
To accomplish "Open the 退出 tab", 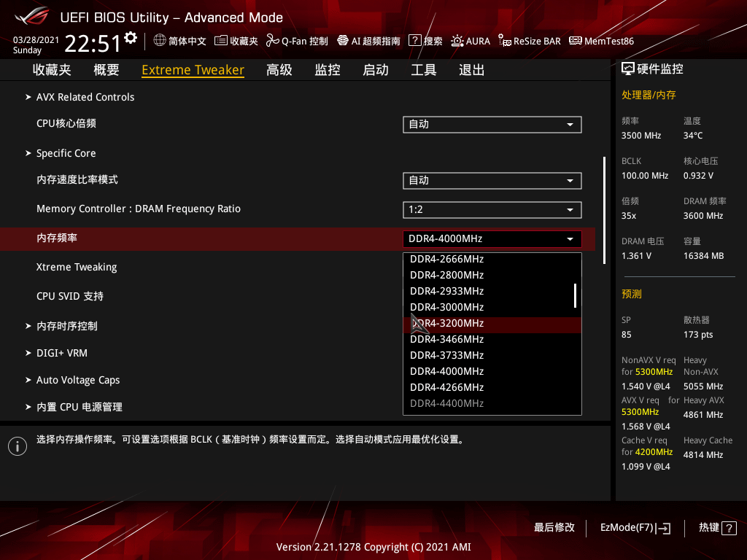I will (472, 70).
